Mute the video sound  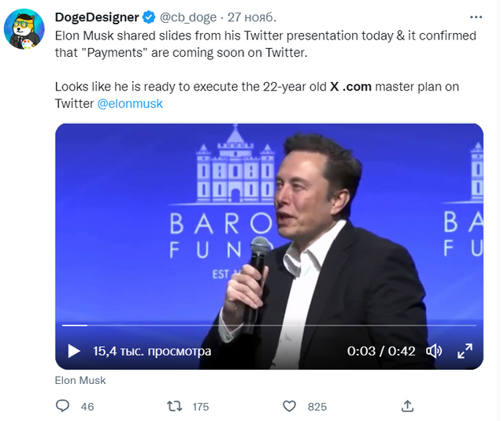pos(433,351)
